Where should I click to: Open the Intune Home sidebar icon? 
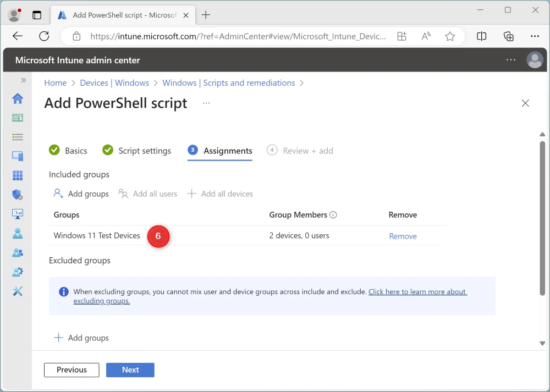18,98
